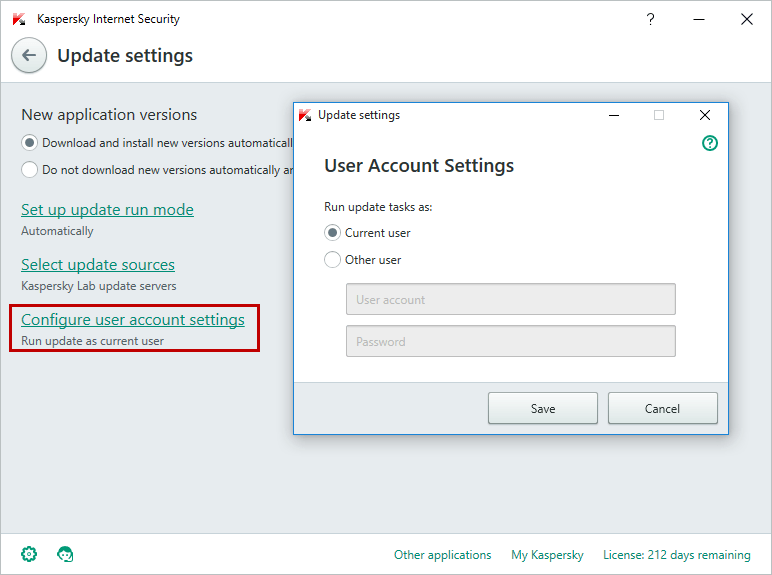Open the My Kaspersky link

[x=547, y=555]
